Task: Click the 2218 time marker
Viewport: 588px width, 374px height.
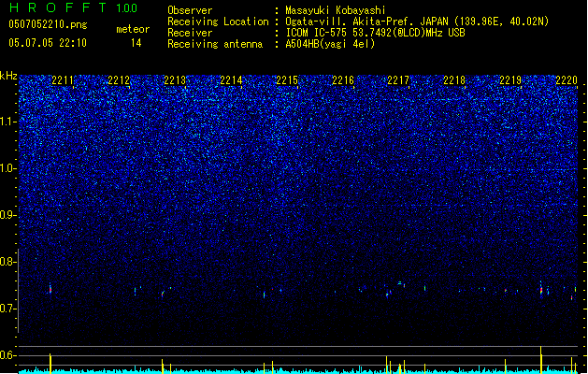Action: [x=454, y=80]
